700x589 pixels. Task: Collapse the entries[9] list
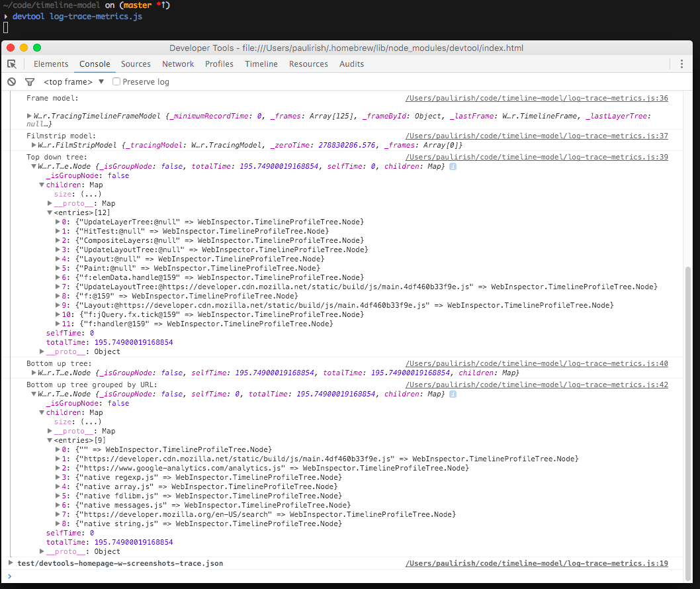pos(50,441)
